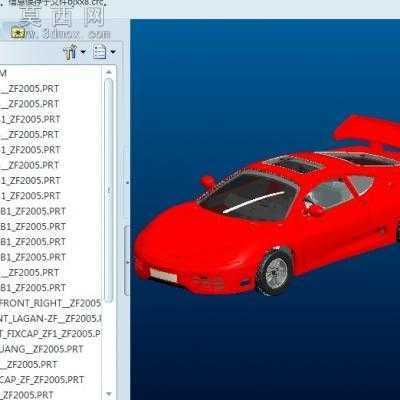Pick the car's windshield glass

[x=249, y=197]
